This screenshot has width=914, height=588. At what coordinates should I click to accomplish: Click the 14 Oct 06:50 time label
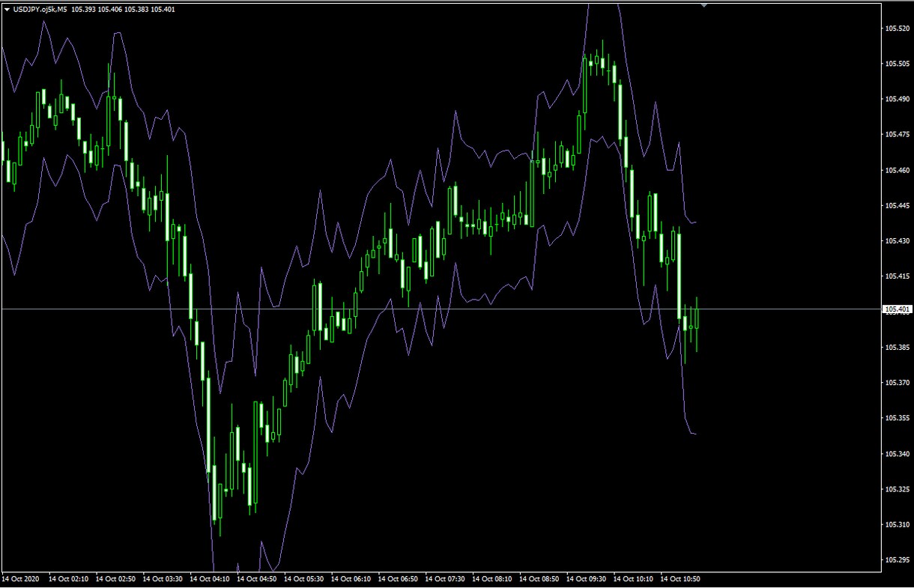(398, 579)
